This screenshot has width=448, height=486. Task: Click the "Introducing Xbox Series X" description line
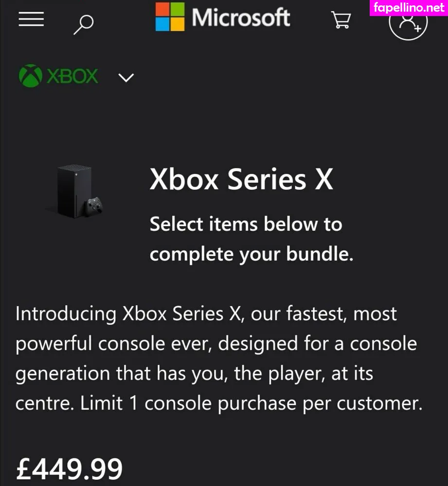point(206,313)
